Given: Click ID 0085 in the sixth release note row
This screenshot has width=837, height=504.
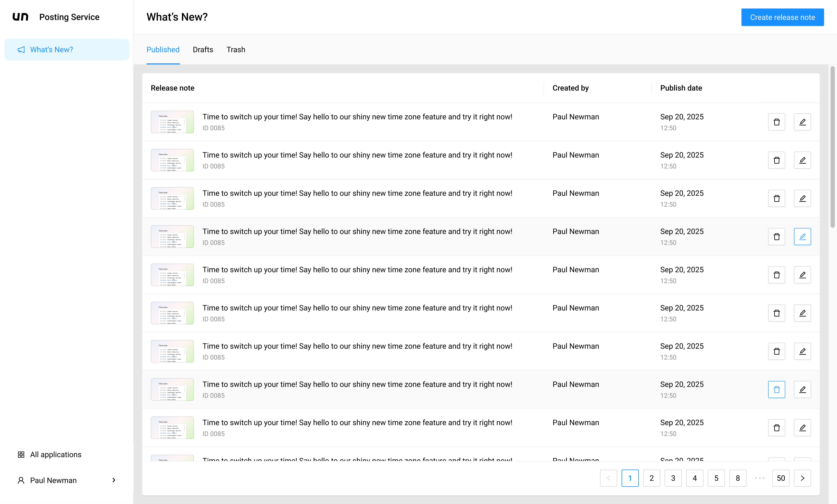Looking at the screenshot, I should point(213,319).
